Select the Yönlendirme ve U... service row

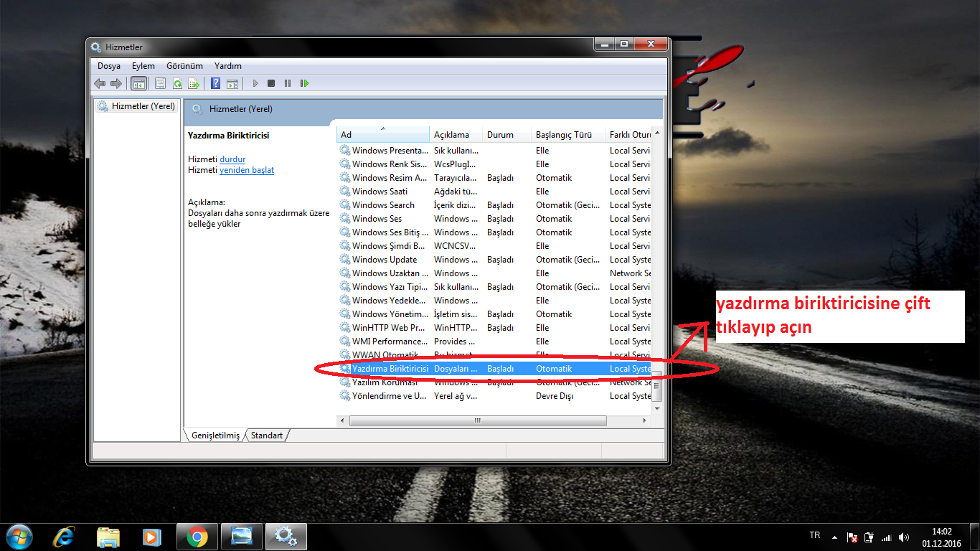tap(494, 396)
